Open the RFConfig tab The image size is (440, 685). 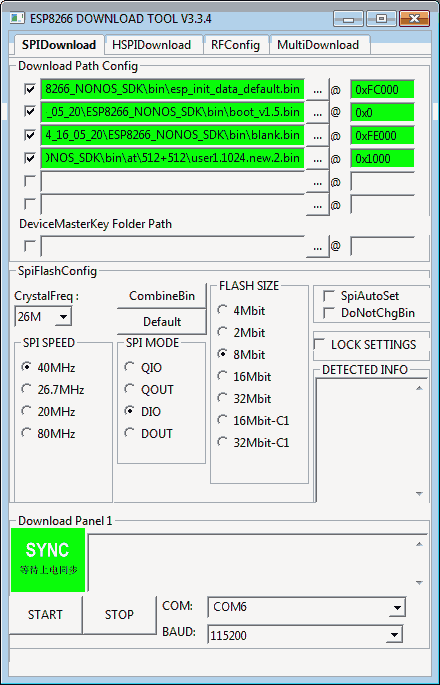click(236, 45)
